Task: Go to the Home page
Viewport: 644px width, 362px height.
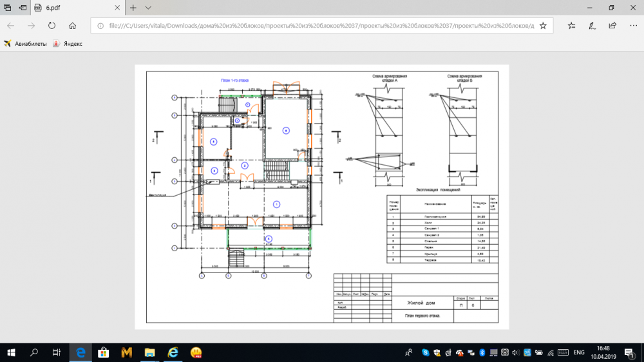Action: (x=73, y=26)
